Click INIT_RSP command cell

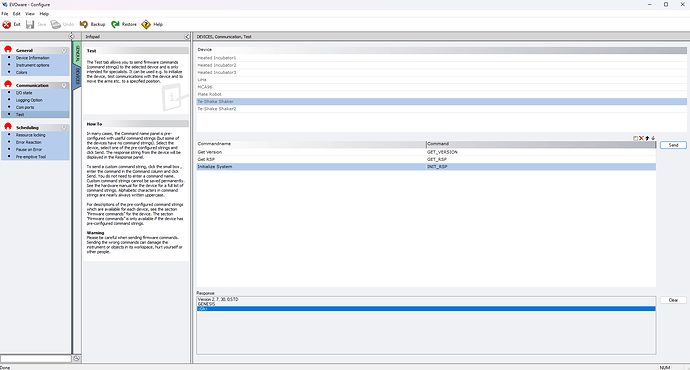coord(437,167)
